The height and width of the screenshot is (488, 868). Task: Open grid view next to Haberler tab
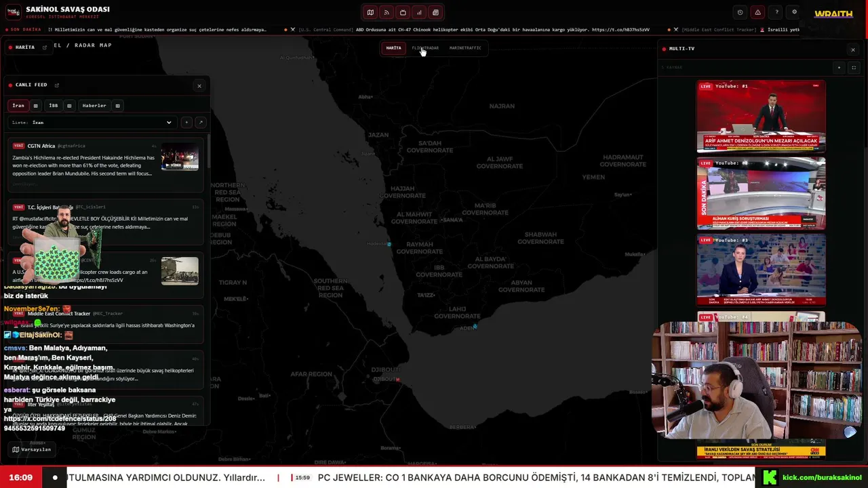tap(117, 106)
